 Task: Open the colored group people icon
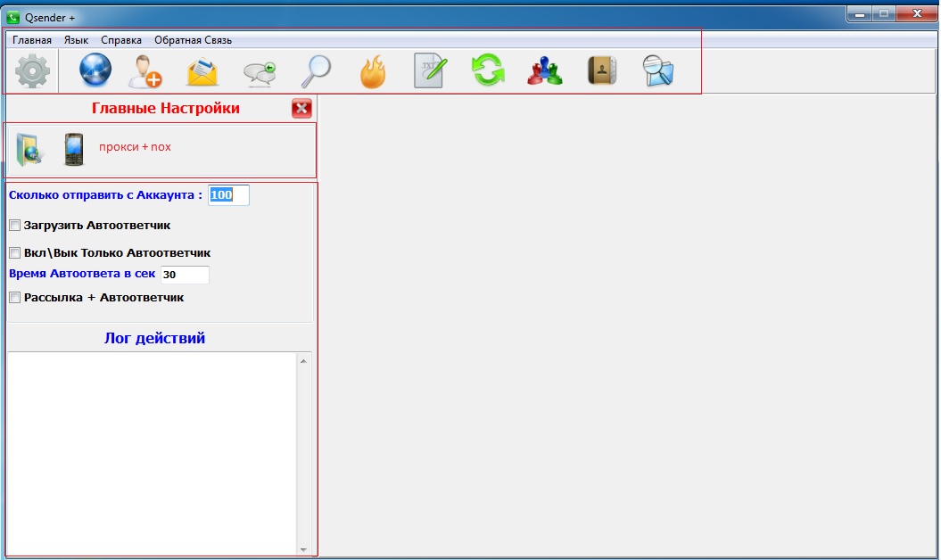(x=545, y=70)
